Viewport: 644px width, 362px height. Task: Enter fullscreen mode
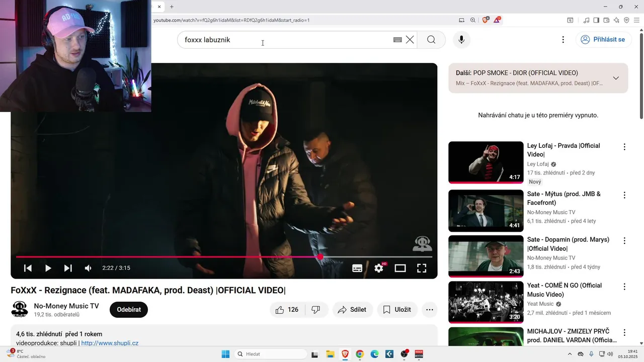(422, 268)
